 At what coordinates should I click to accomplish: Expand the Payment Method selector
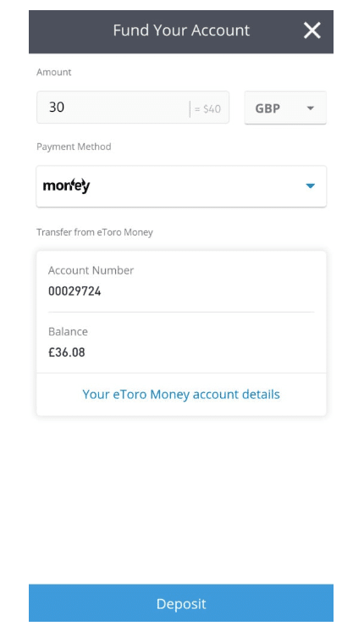tap(182, 186)
